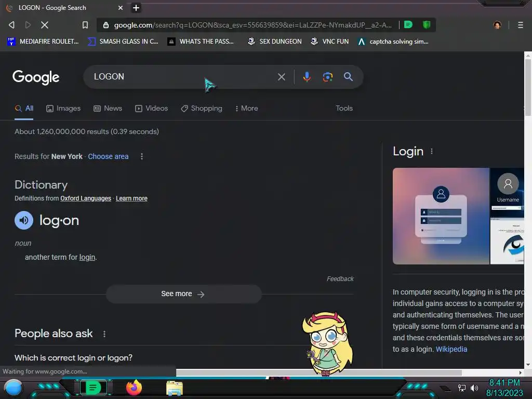Click the Star Butterfly desktop character

(327, 343)
